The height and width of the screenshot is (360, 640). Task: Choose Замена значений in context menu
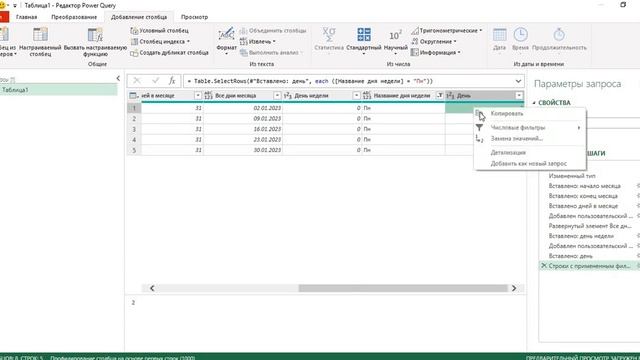click(530, 139)
